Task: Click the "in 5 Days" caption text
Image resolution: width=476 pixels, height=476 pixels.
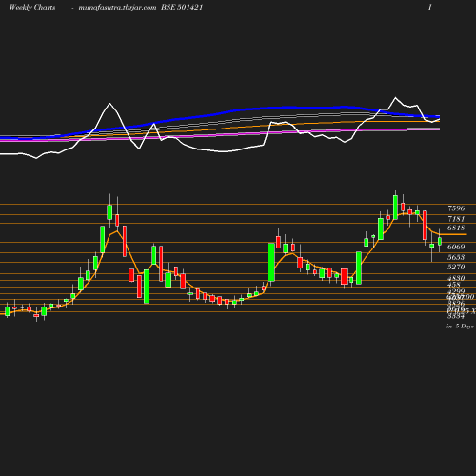Action: pos(460,327)
